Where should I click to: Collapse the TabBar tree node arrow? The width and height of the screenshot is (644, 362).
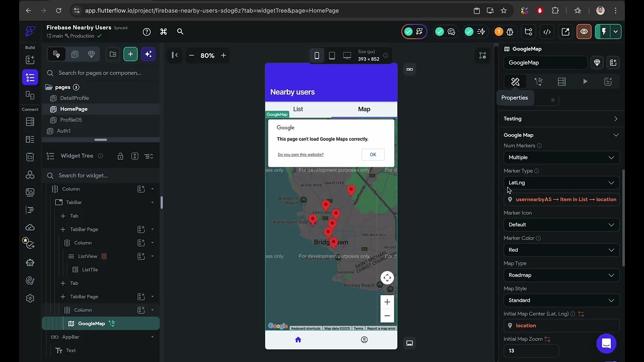coord(152,203)
